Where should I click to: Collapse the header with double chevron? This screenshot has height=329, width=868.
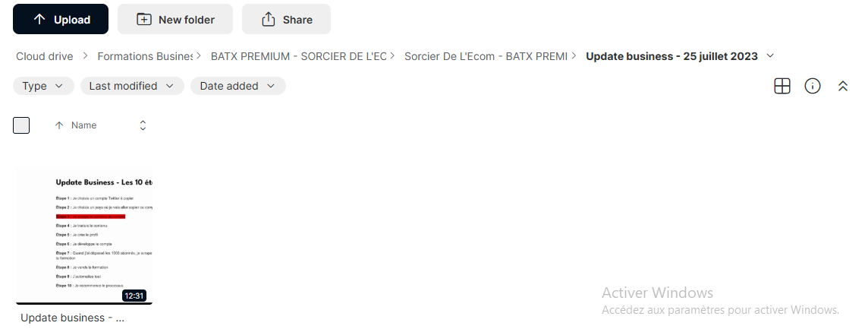tap(842, 86)
